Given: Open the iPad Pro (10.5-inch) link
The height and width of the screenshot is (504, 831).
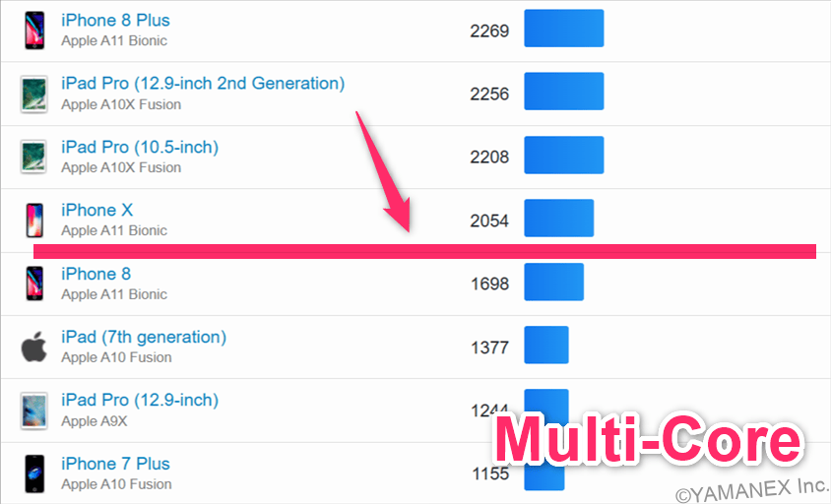Looking at the screenshot, I should (x=140, y=147).
